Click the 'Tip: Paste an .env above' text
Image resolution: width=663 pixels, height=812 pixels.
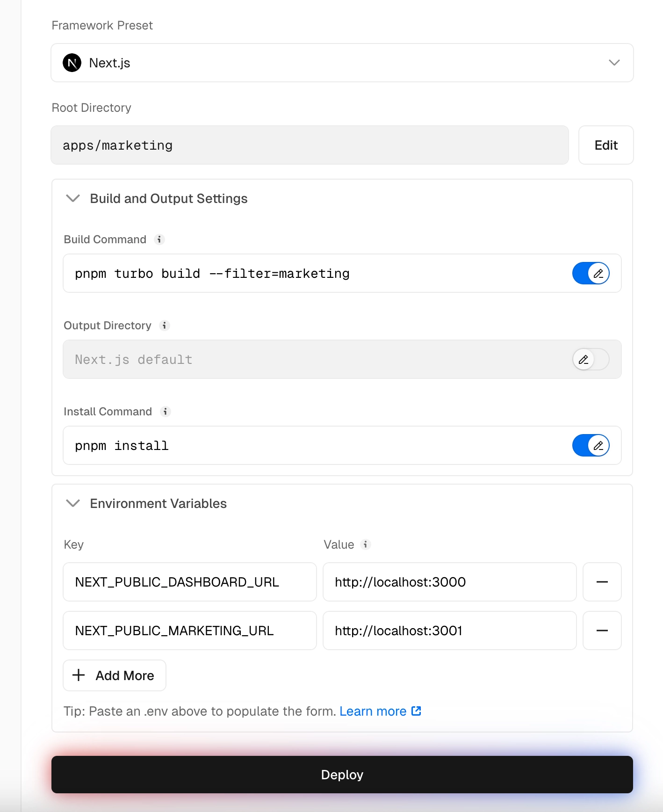click(200, 711)
